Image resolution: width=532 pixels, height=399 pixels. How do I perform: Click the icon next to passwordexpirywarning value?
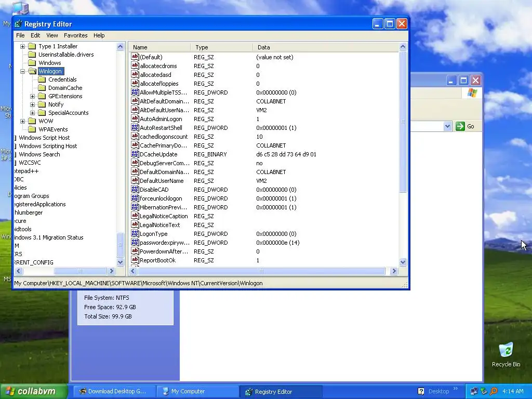tap(135, 242)
